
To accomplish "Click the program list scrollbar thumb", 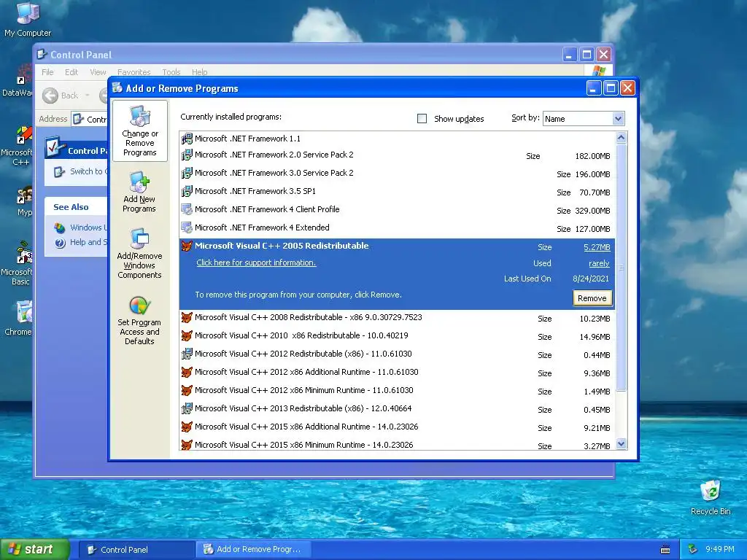I will click(x=621, y=268).
